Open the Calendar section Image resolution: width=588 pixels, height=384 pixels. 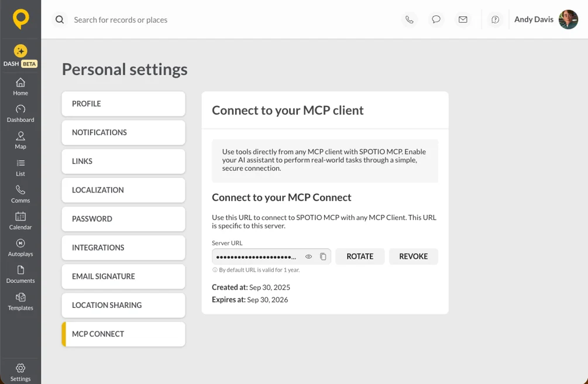[x=20, y=221]
